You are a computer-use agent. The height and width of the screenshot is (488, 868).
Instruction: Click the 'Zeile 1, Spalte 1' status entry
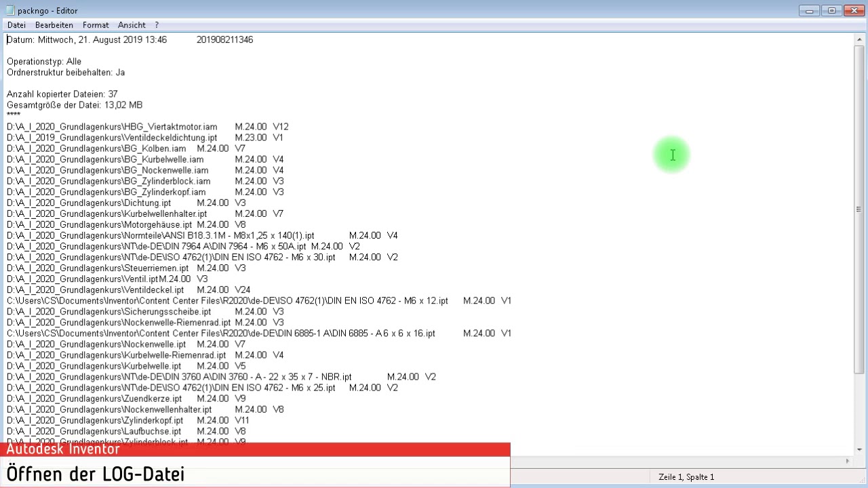(686, 477)
